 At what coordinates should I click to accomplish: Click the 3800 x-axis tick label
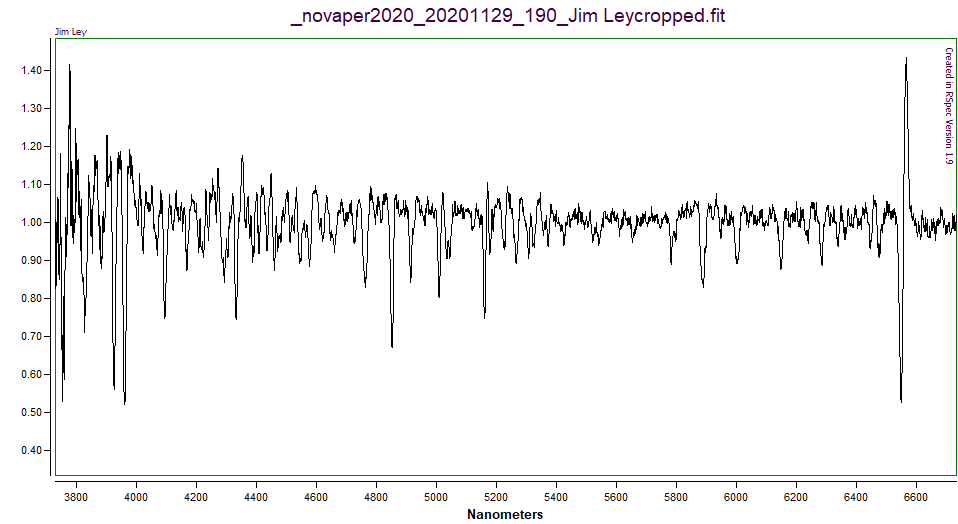(x=76, y=494)
